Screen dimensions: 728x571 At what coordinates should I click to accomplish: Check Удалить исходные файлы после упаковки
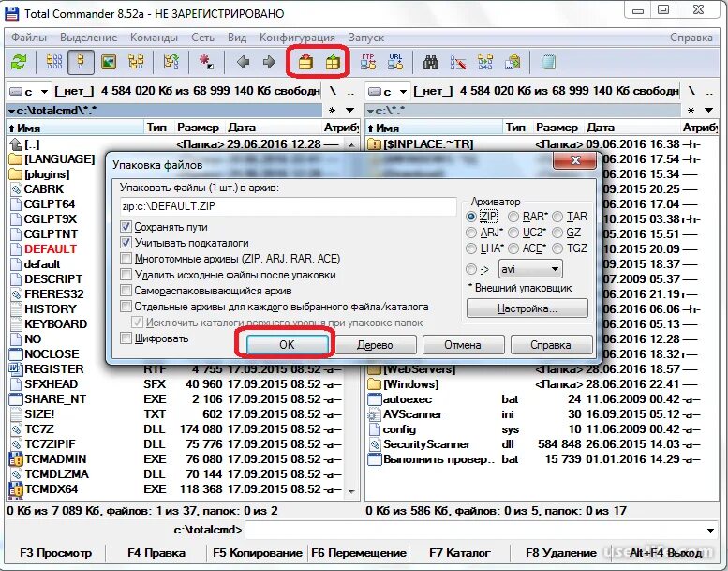[x=126, y=275]
